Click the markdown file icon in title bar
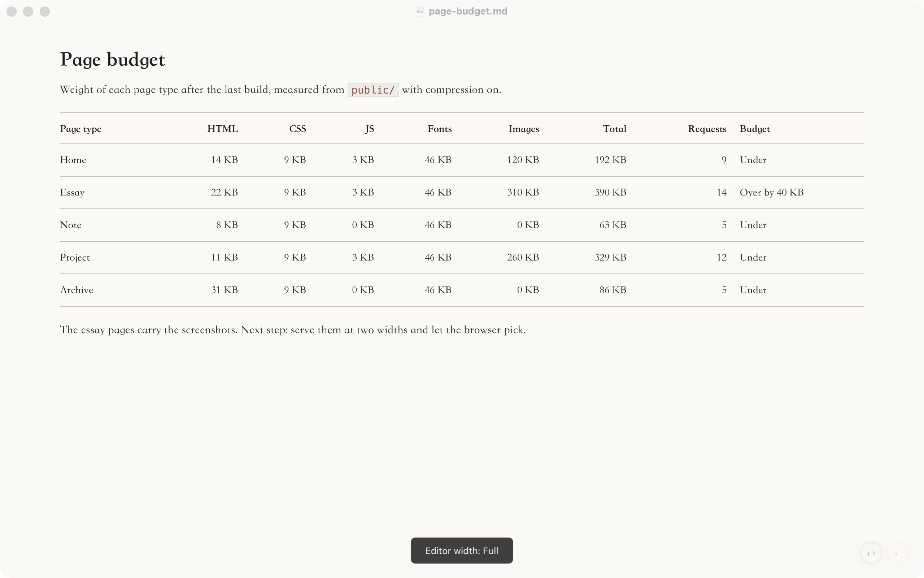 click(x=420, y=11)
